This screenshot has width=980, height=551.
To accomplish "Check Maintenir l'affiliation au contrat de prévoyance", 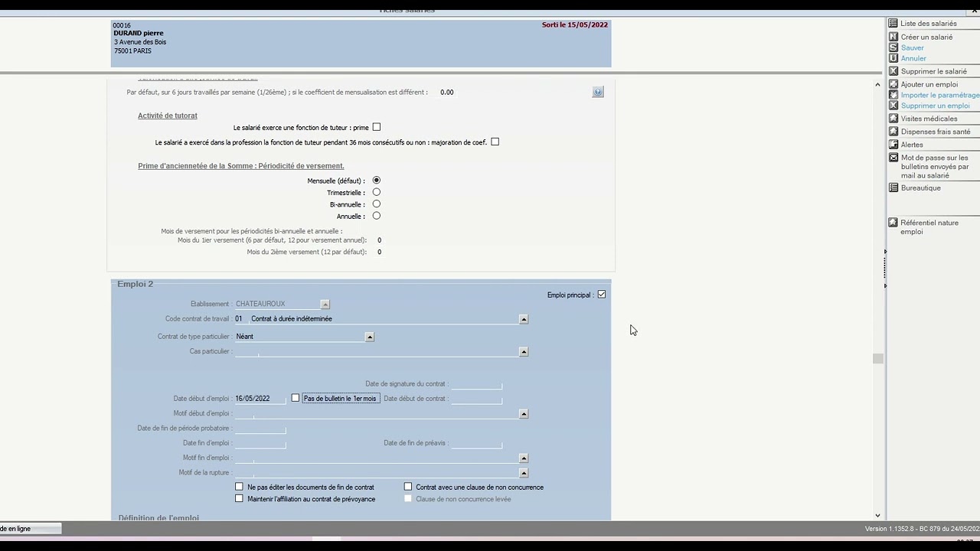I will pyautogui.click(x=239, y=499).
